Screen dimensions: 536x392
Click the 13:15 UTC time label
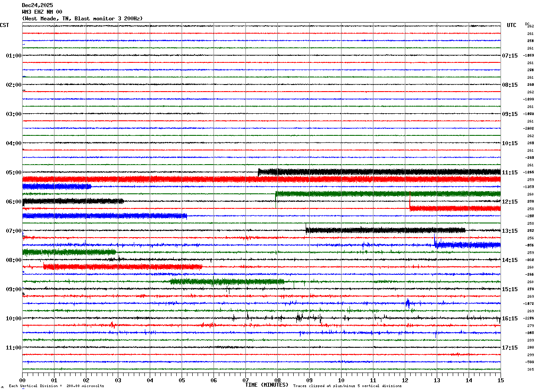tap(510, 231)
